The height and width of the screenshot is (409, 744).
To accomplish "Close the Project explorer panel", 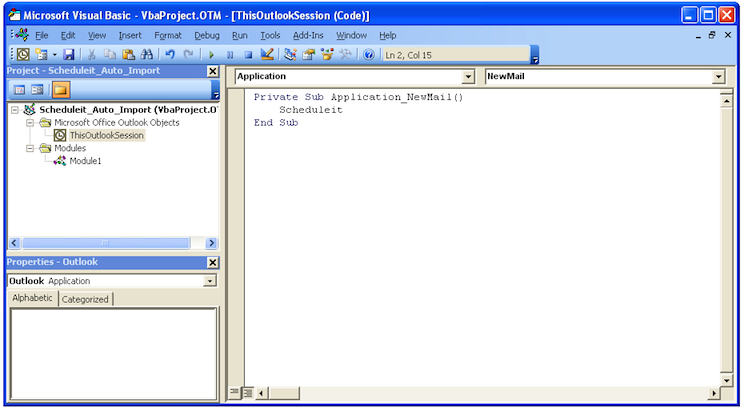I will (213, 71).
